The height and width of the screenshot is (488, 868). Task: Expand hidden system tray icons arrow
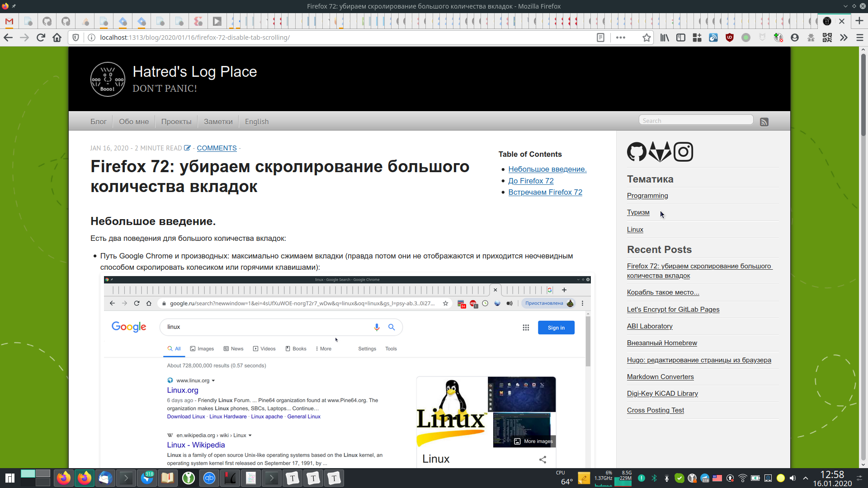point(806,478)
